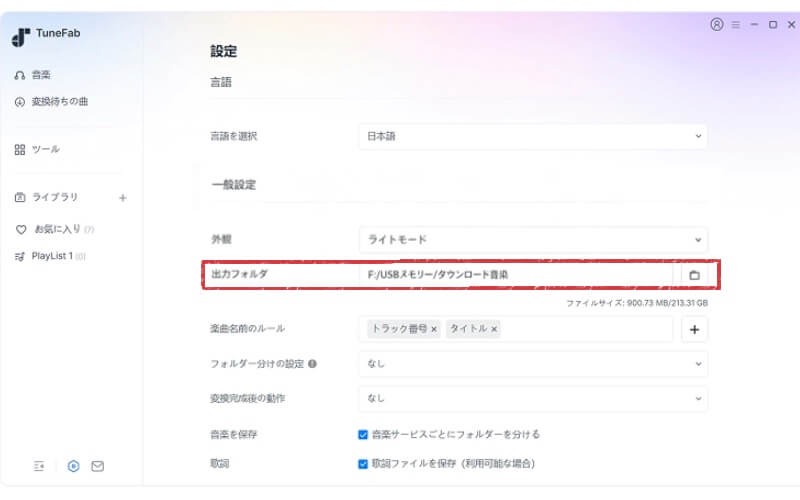Click info icon next to フォルダー分けの設定
Screen dimensions: 800x500
pyautogui.click(x=312, y=364)
